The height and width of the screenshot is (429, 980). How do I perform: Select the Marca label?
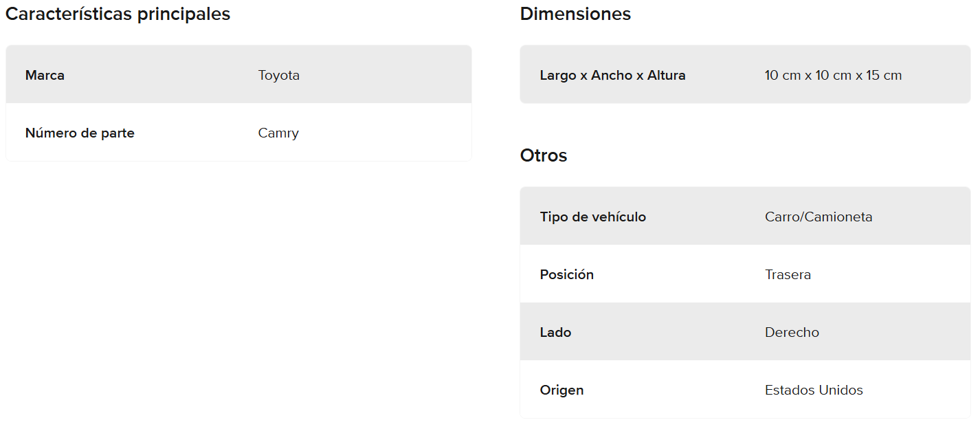point(45,75)
